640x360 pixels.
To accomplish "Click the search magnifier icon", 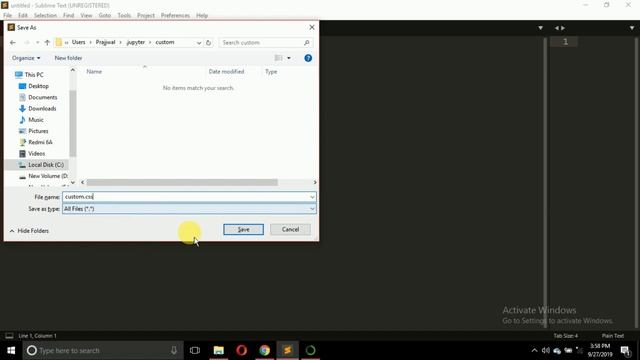I will [307, 42].
